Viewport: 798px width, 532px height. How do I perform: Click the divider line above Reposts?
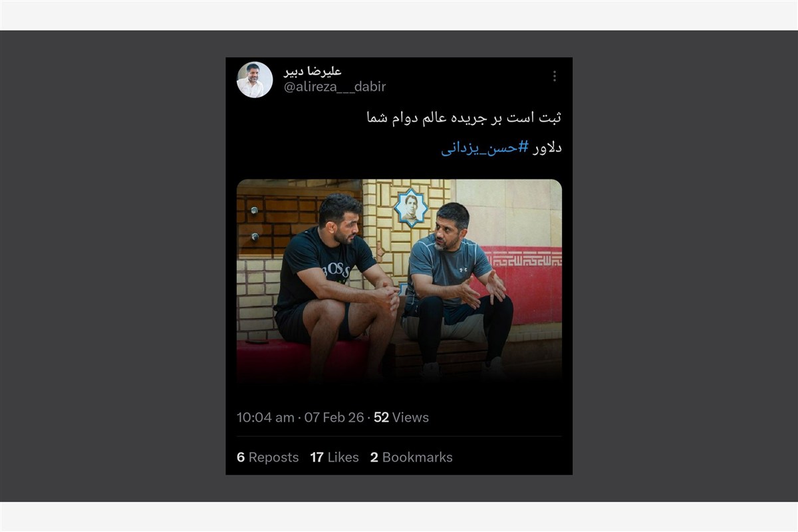click(x=399, y=437)
